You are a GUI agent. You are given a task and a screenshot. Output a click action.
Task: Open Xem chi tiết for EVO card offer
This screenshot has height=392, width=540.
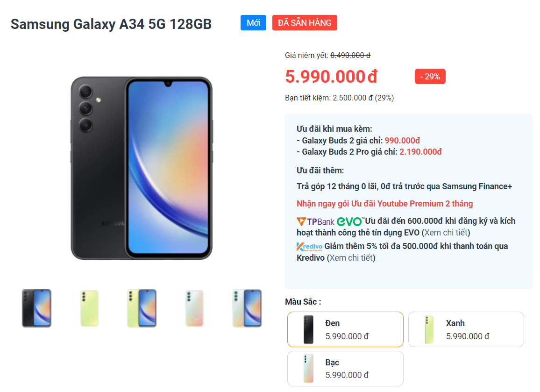[x=446, y=233]
